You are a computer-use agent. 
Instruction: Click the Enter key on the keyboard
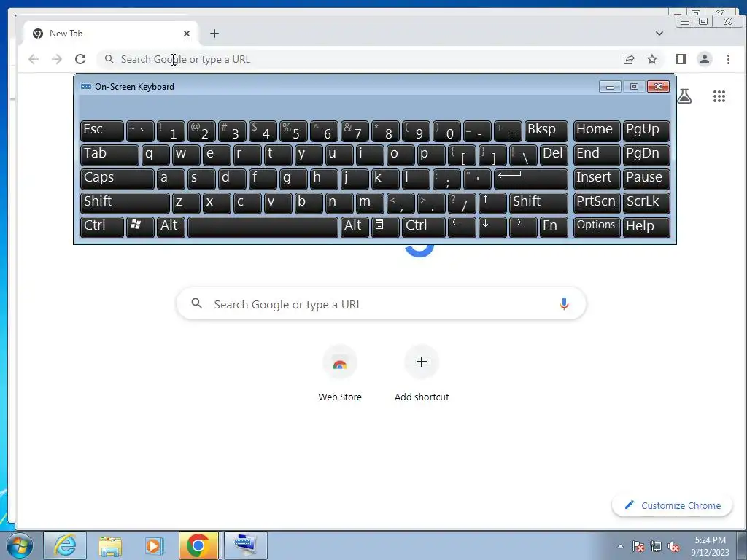click(531, 179)
